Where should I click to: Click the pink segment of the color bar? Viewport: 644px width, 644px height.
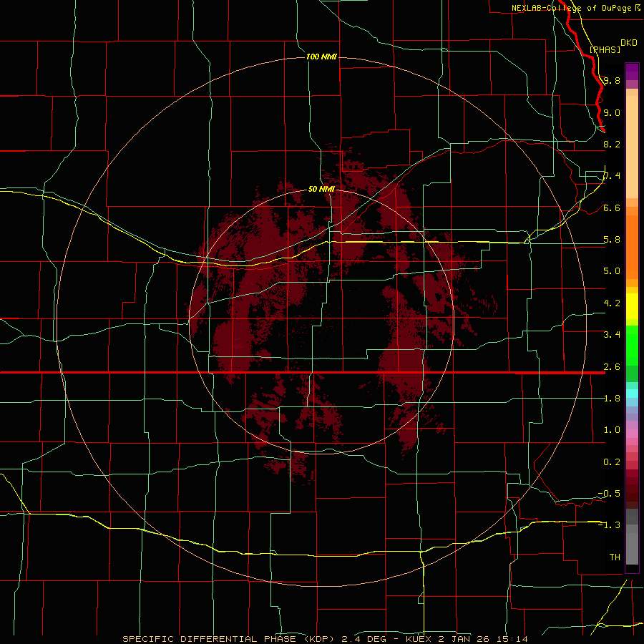(x=632, y=434)
